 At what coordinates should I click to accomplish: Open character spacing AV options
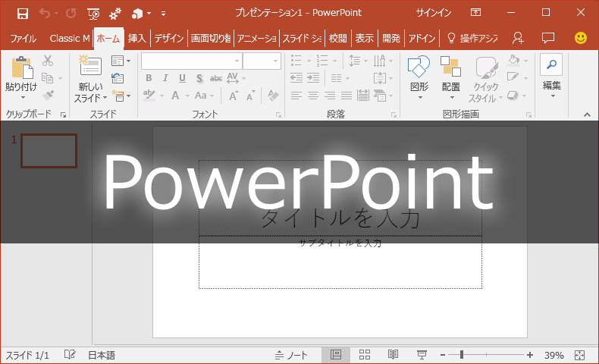click(235, 78)
